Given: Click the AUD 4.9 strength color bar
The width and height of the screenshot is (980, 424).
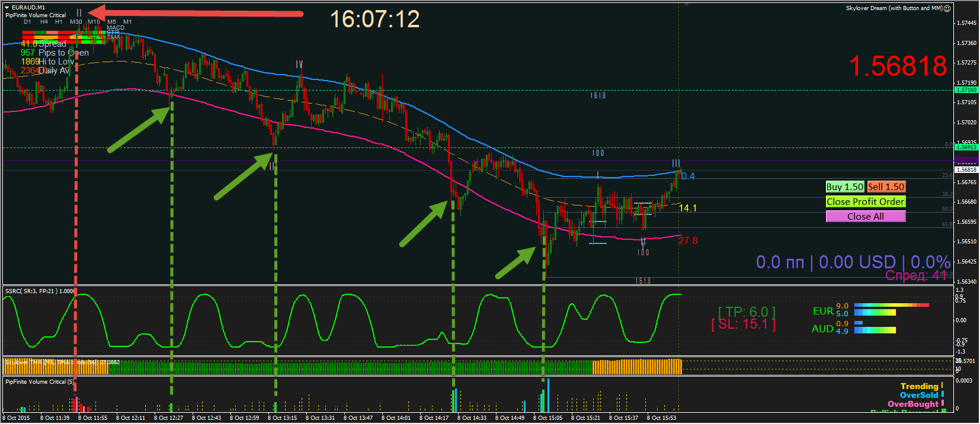Looking at the screenshot, I should click(875, 330).
